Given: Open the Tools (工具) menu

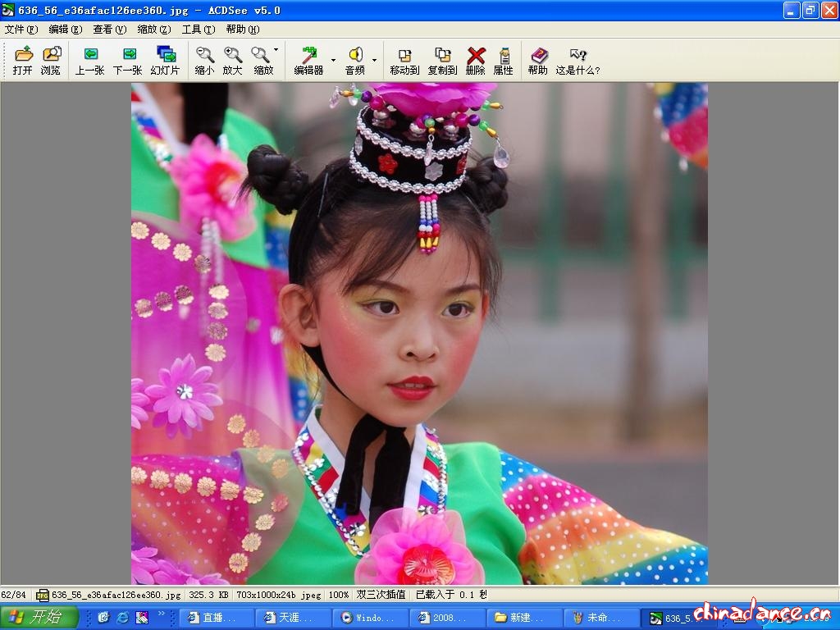Looking at the screenshot, I should pyautogui.click(x=198, y=30).
